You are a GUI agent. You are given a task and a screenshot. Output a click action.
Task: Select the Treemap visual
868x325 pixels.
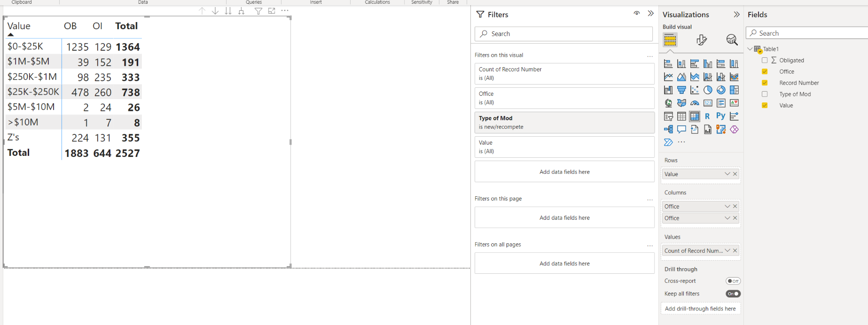(734, 90)
